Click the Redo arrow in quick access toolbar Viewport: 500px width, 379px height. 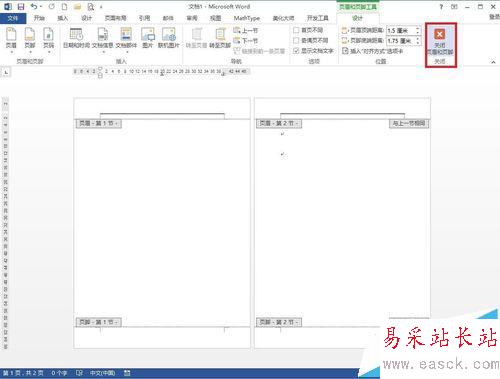pos(52,6)
